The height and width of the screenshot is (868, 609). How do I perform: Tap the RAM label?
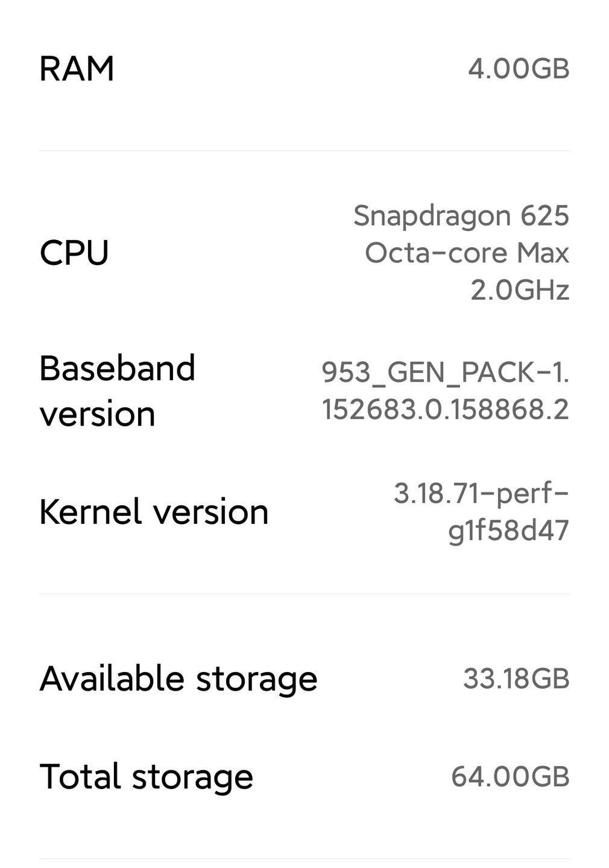pos(77,69)
